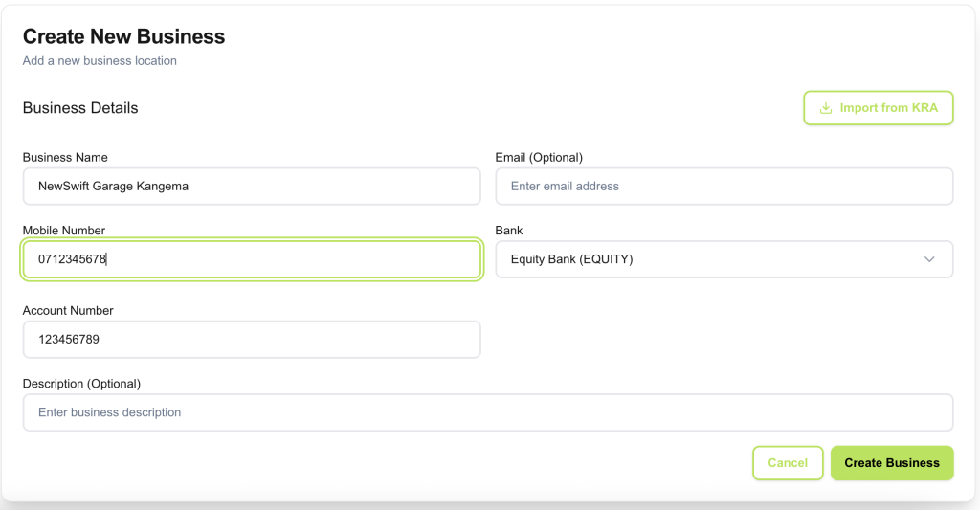Click the 'Account Number' label

coord(68,311)
